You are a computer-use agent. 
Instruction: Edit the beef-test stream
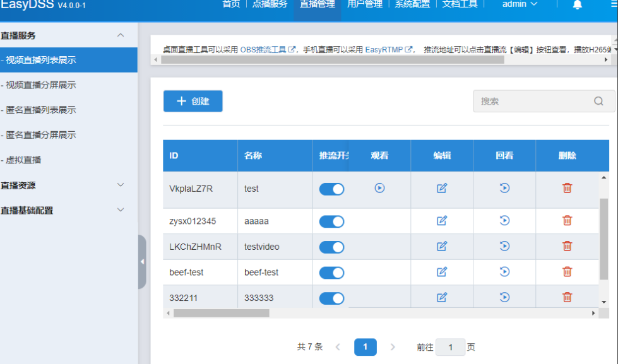pos(442,273)
